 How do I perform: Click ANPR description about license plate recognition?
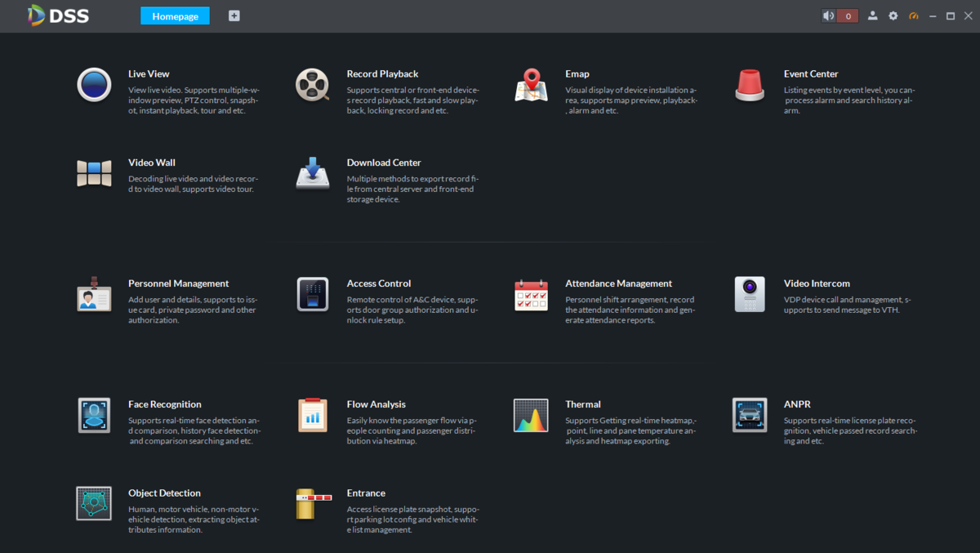click(x=850, y=430)
